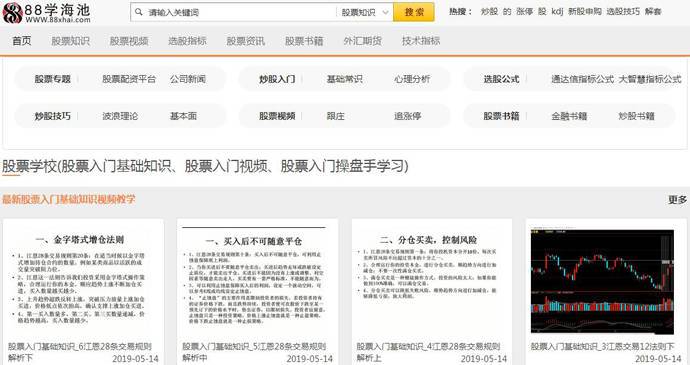Open the 股票书籍 nav menu
The image size is (690, 365).
tap(304, 41)
